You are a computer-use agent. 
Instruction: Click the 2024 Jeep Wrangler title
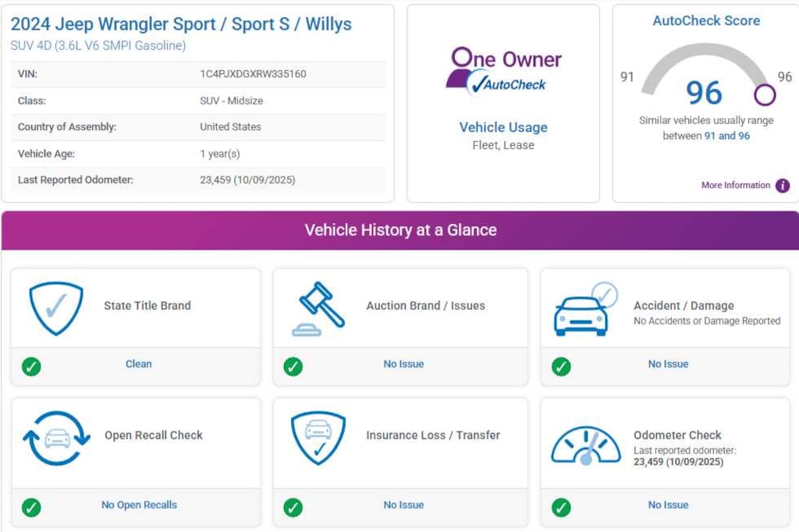(181, 24)
